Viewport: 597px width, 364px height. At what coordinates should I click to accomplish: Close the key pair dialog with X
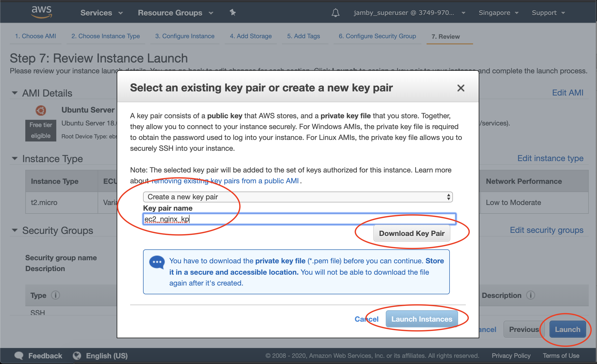pos(461,88)
